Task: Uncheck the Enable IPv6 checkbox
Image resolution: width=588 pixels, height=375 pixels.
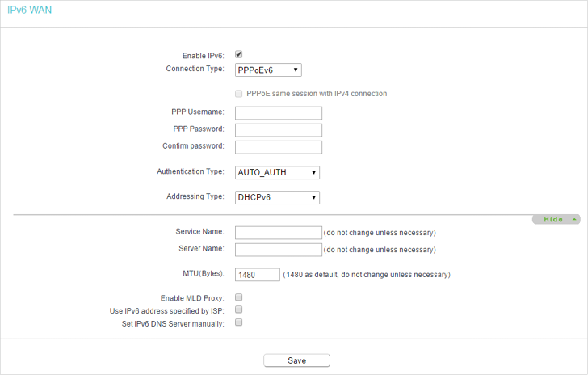Action: [x=238, y=54]
